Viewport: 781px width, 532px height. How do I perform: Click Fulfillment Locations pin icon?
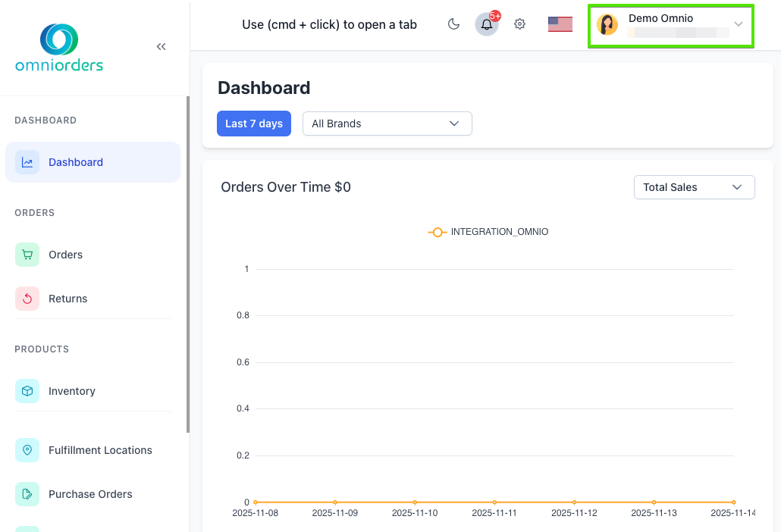pos(27,450)
